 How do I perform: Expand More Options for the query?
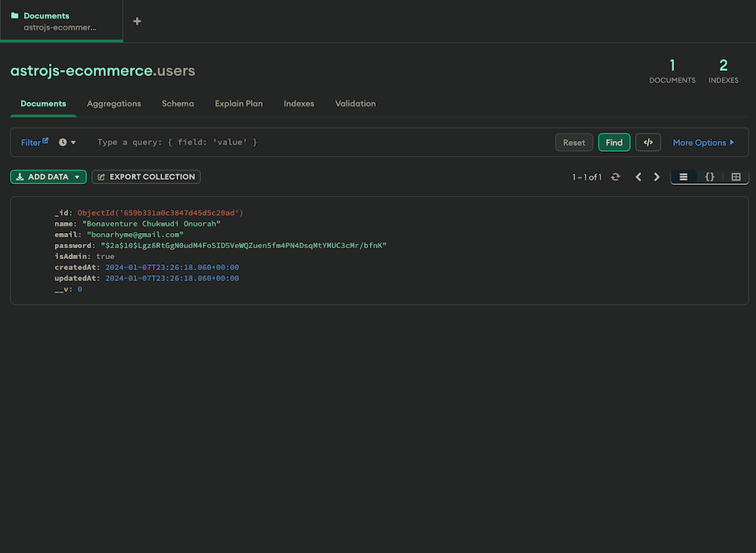[703, 142]
